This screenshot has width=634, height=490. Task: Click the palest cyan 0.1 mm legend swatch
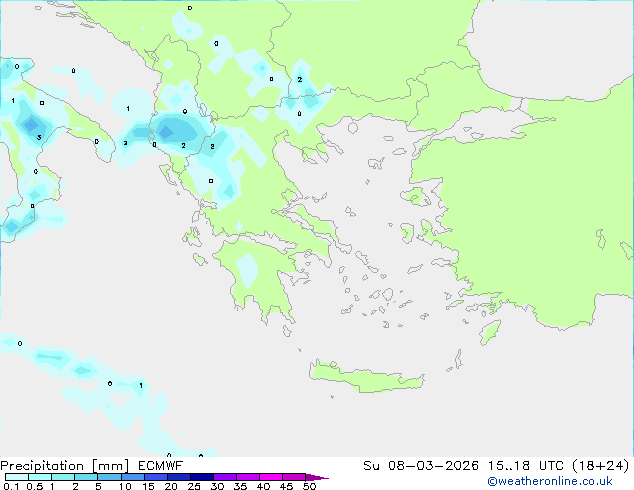click(x=17, y=477)
